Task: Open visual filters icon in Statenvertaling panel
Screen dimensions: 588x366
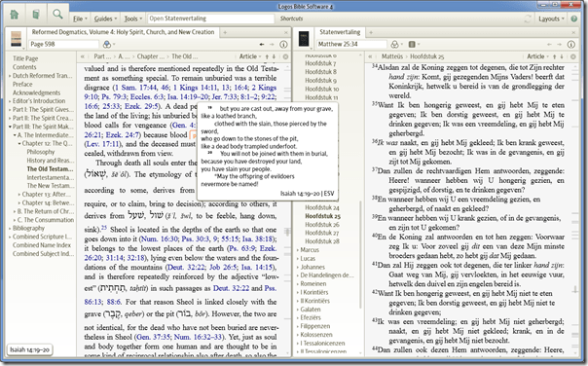Action: (394, 44)
